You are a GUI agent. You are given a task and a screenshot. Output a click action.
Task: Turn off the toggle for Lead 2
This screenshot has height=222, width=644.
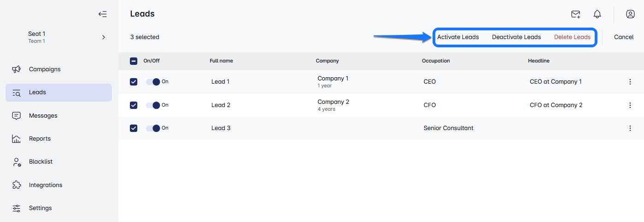pyautogui.click(x=153, y=105)
